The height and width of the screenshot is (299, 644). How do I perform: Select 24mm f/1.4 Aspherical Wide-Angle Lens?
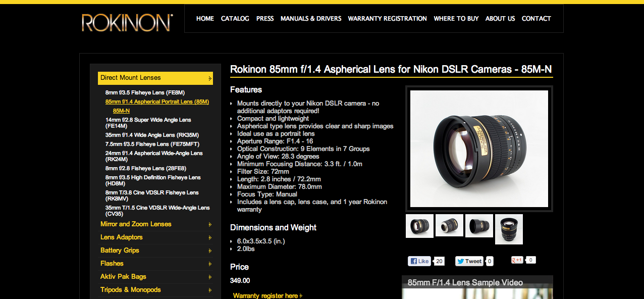pyautogui.click(x=154, y=156)
